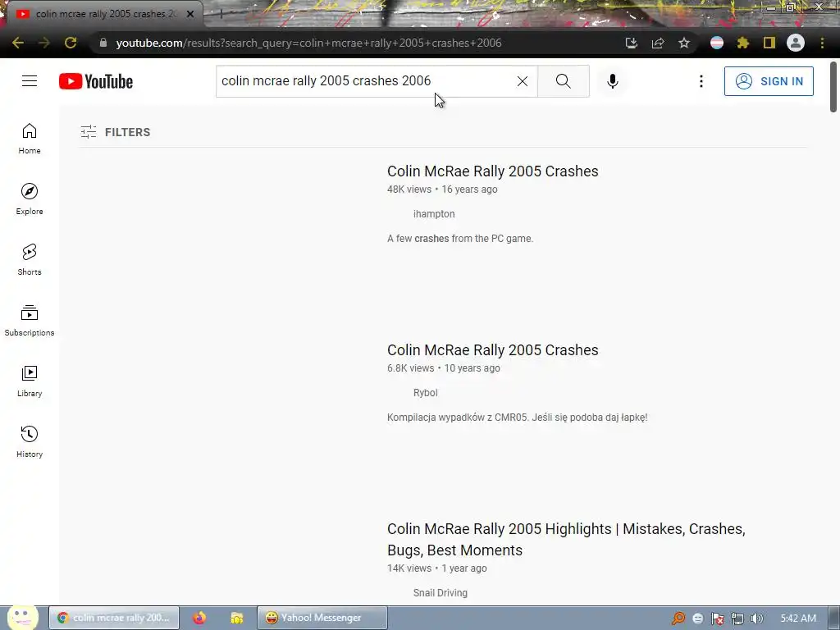Open the Snail Driving channel
The width and height of the screenshot is (840, 630).
440,593
